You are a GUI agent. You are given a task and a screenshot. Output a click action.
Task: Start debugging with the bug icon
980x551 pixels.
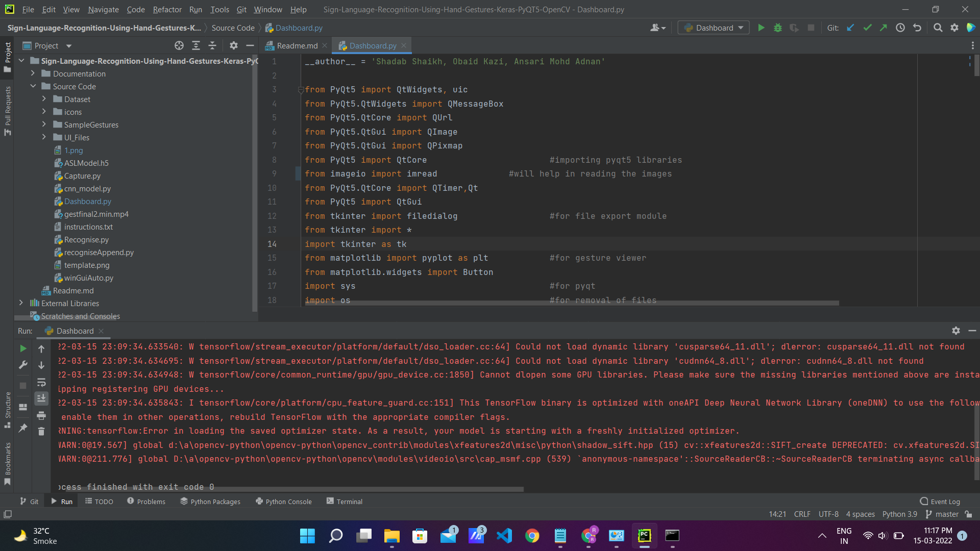pyautogui.click(x=777, y=28)
